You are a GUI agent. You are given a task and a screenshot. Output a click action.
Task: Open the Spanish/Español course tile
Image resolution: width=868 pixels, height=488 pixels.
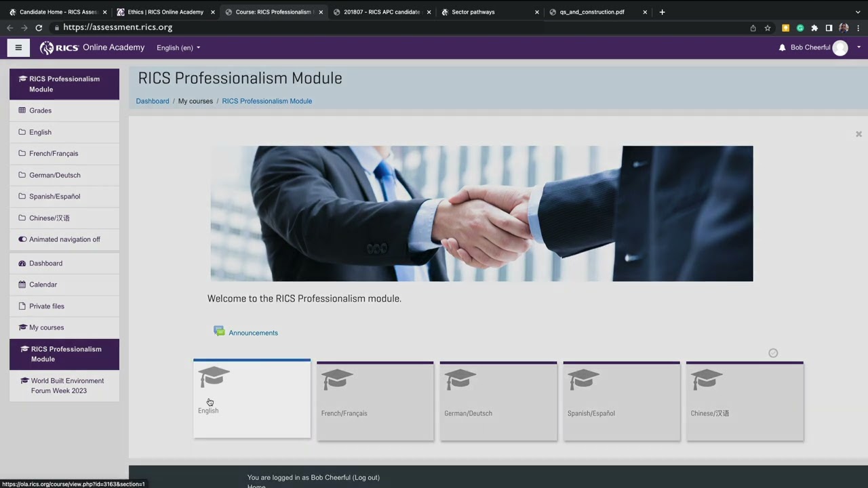tap(622, 401)
